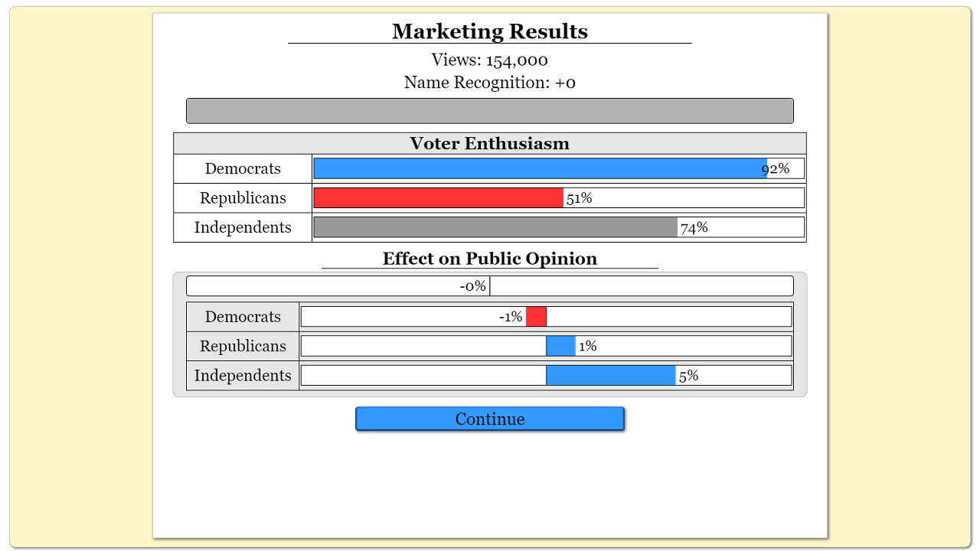Click the red -1% Democrats opinion bar

[x=536, y=316]
